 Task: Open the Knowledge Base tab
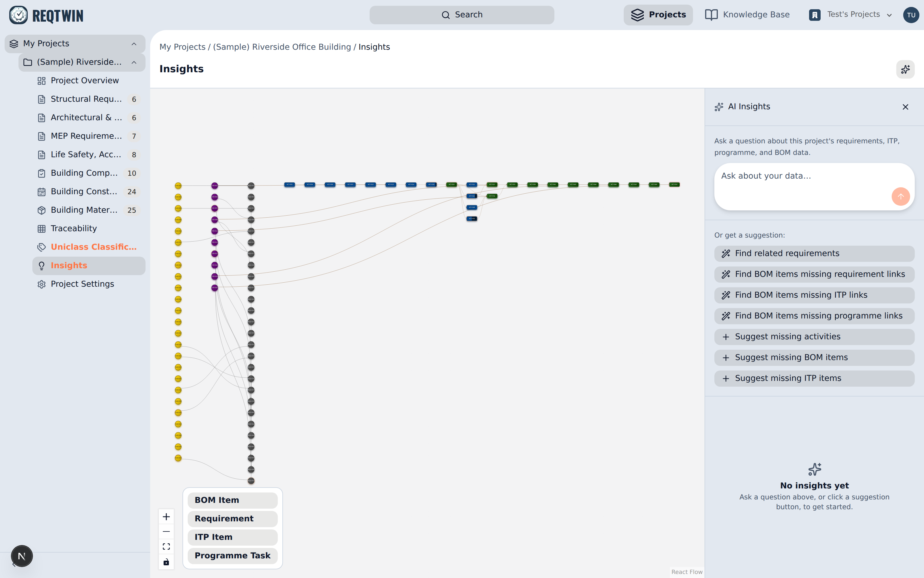(747, 15)
